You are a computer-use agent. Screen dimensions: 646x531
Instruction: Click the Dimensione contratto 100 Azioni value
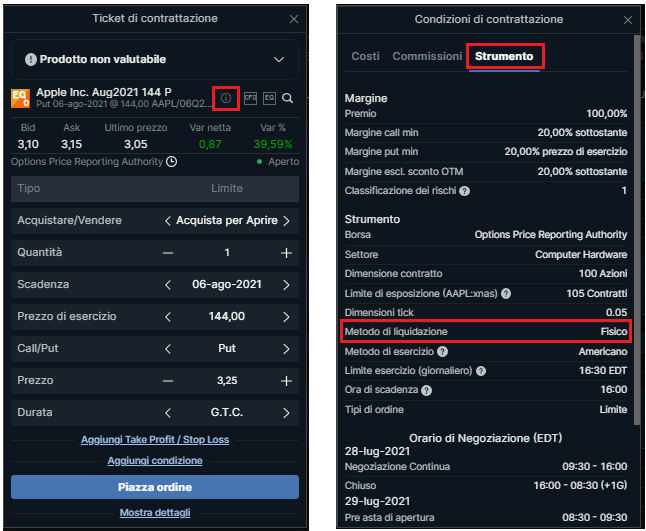[603, 274]
